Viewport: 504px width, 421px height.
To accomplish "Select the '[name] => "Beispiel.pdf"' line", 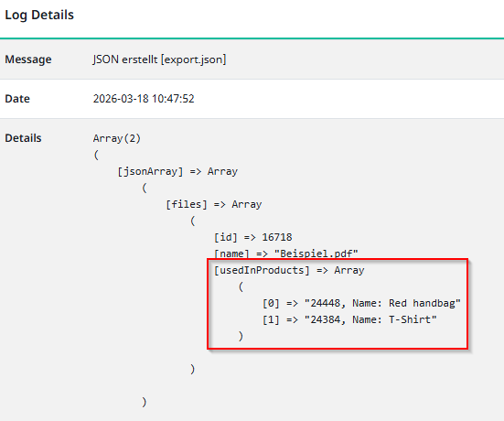I will click(286, 254).
